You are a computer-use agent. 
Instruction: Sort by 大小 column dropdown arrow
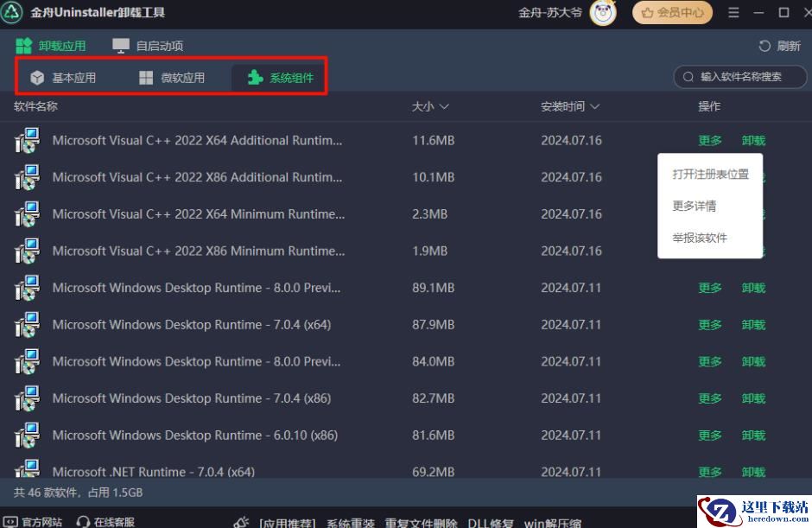coord(444,106)
